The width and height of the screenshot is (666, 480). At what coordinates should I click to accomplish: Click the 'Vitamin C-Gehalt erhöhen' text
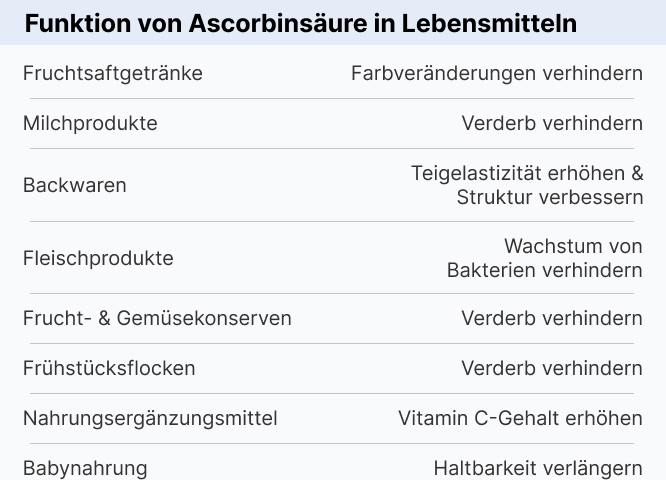520,418
